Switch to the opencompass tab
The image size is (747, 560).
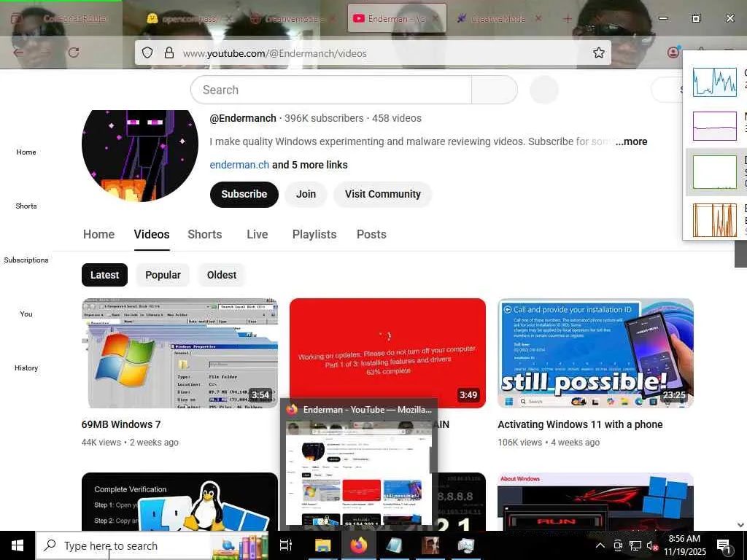189,18
